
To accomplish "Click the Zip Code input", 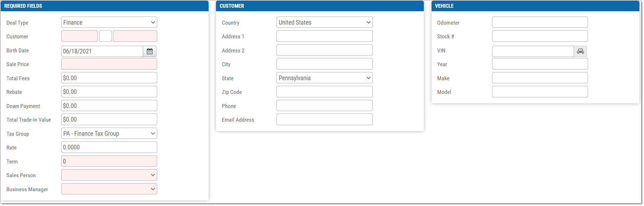I will (x=324, y=92).
